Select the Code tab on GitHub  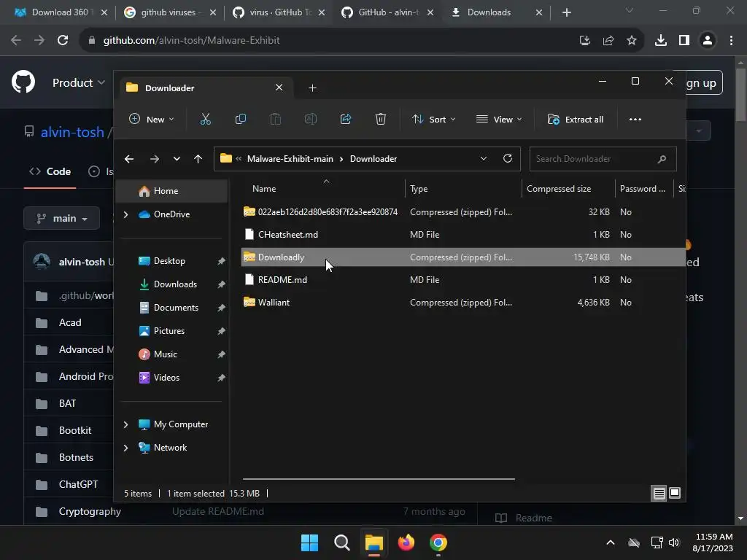[x=50, y=171]
